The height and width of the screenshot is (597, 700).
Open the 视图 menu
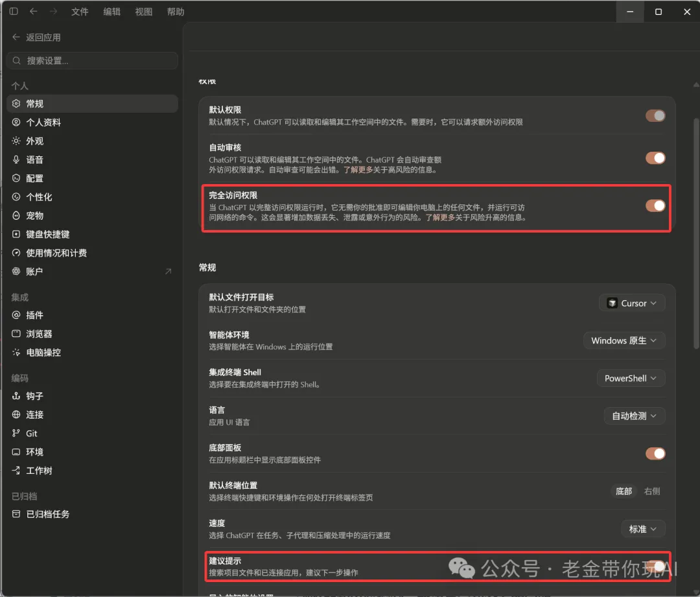tap(144, 12)
